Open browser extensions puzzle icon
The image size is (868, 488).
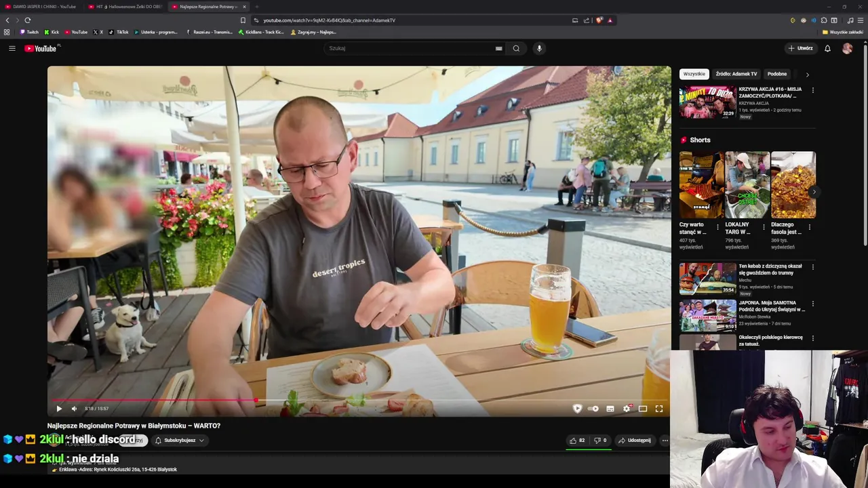pyautogui.click(x=824, y=20)
